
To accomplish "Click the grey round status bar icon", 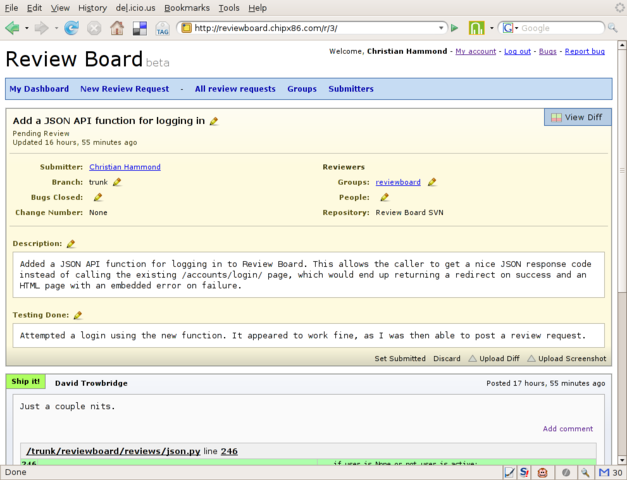I will coord(566,472).
